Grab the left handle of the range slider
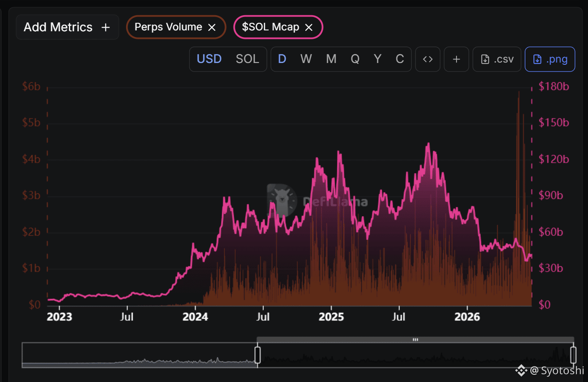The height and width of the screenshot is (382, 588). tap(258, 355)
